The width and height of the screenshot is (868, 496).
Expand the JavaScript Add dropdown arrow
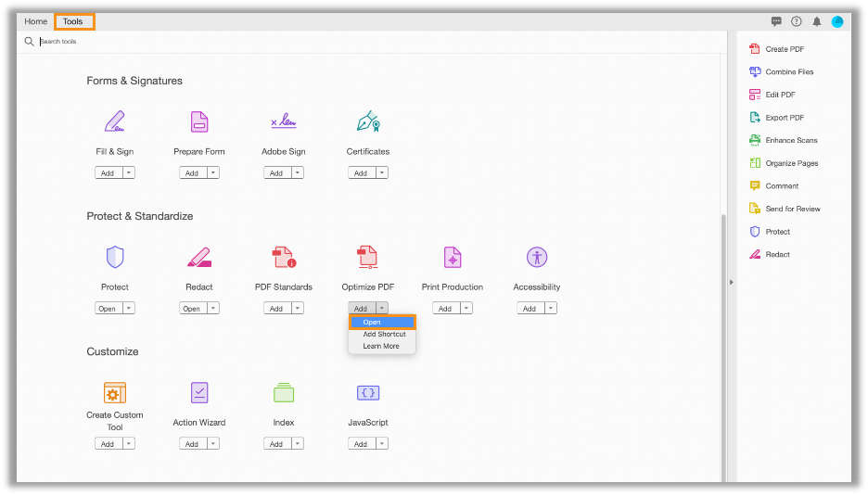[382, 443]
